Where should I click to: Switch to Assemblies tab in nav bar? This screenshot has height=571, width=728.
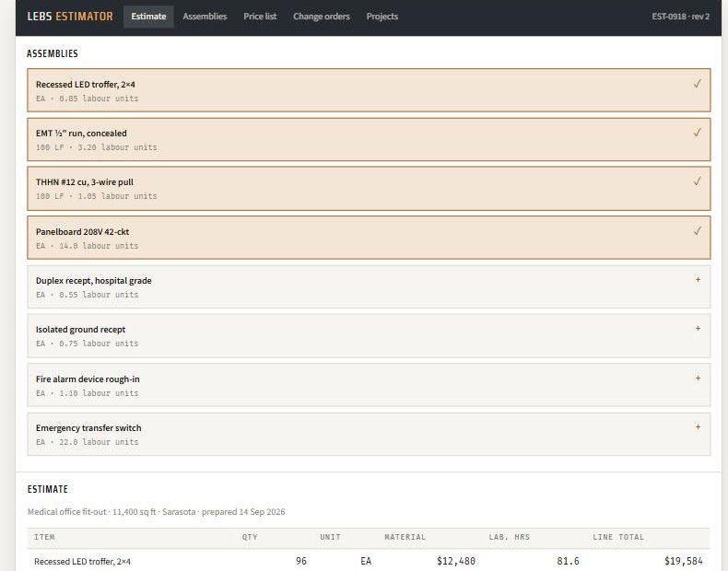click(x=205, y=17)
